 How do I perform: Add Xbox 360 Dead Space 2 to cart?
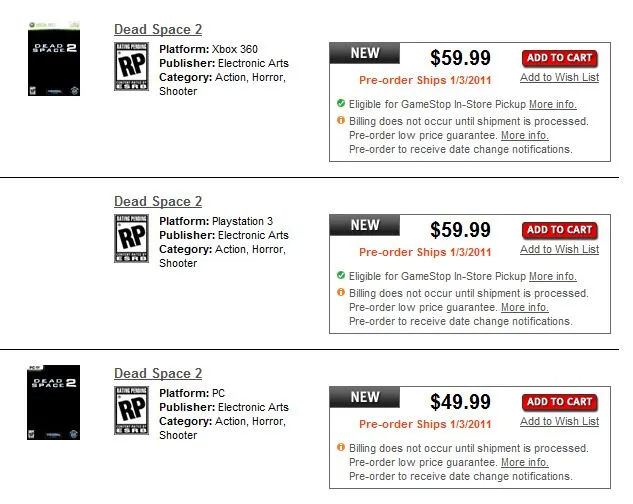(559, 58)
